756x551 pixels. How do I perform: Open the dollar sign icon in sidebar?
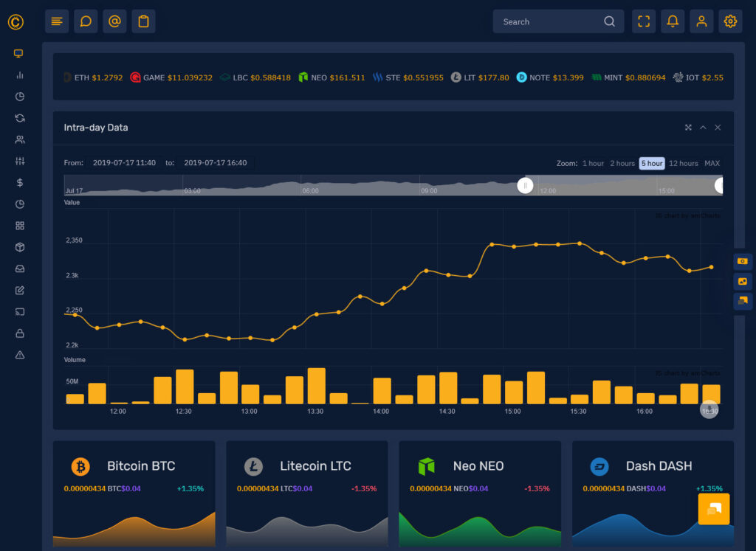tap(20, 182)
